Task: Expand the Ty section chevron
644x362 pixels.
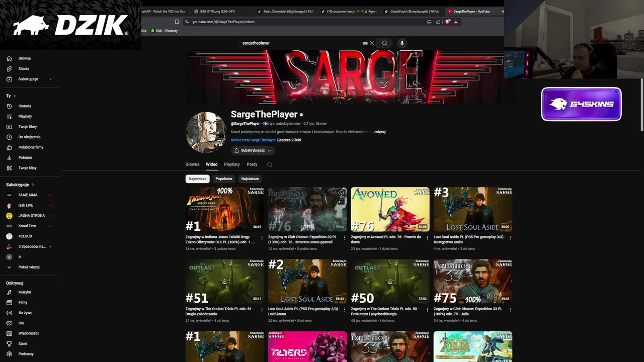Action: click(x=15, y=96)
